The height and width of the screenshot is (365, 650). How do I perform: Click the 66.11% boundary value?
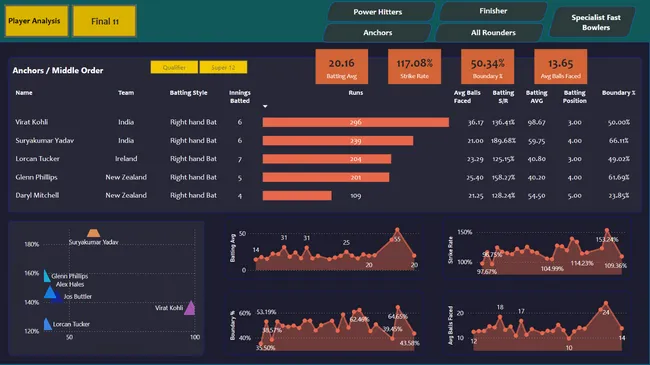[x=618, y=141]
